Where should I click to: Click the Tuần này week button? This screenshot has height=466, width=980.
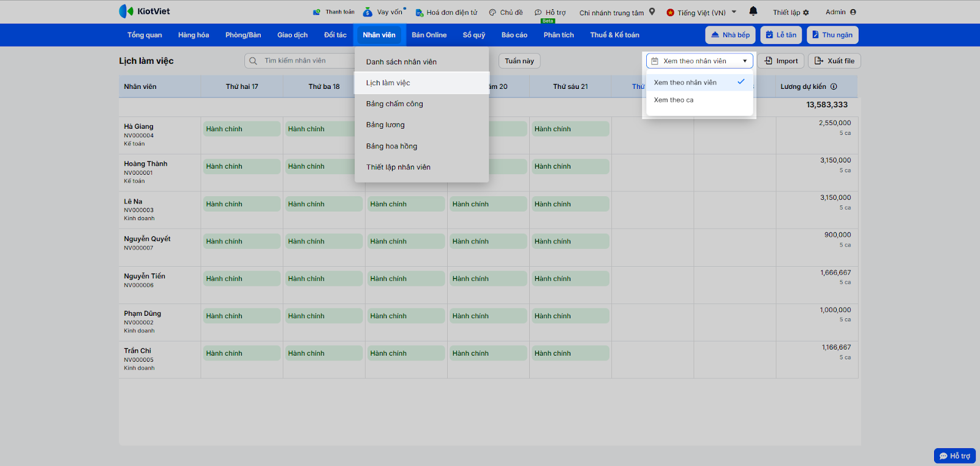tap(519, 61)
